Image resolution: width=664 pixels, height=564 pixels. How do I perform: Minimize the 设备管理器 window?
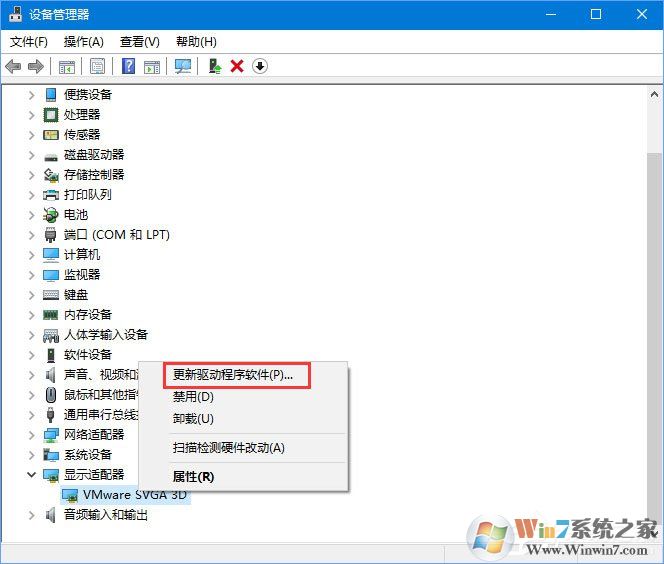pyautogui.click(x=551, y=14)
